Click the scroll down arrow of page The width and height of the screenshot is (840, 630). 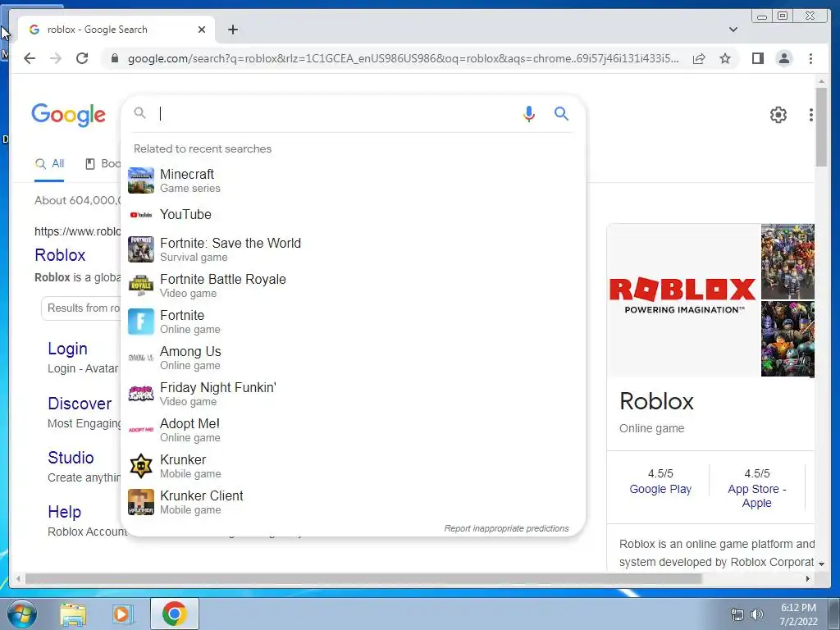coord(821,564)
